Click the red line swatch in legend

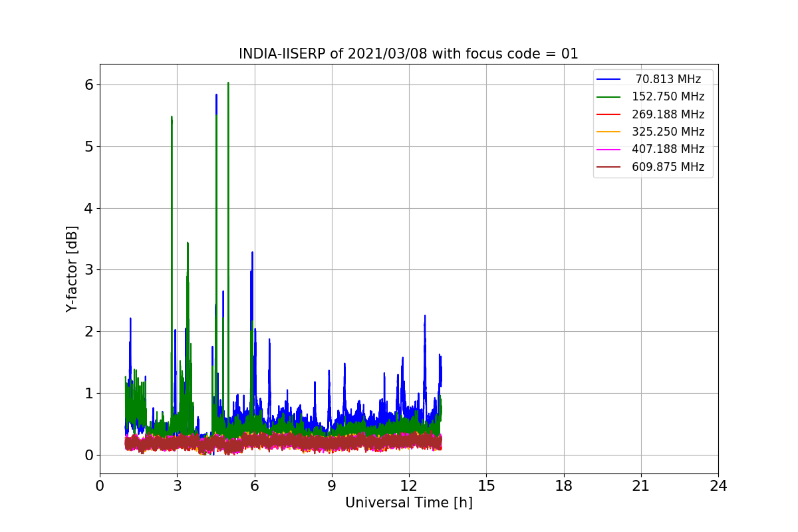click(609, 114)
